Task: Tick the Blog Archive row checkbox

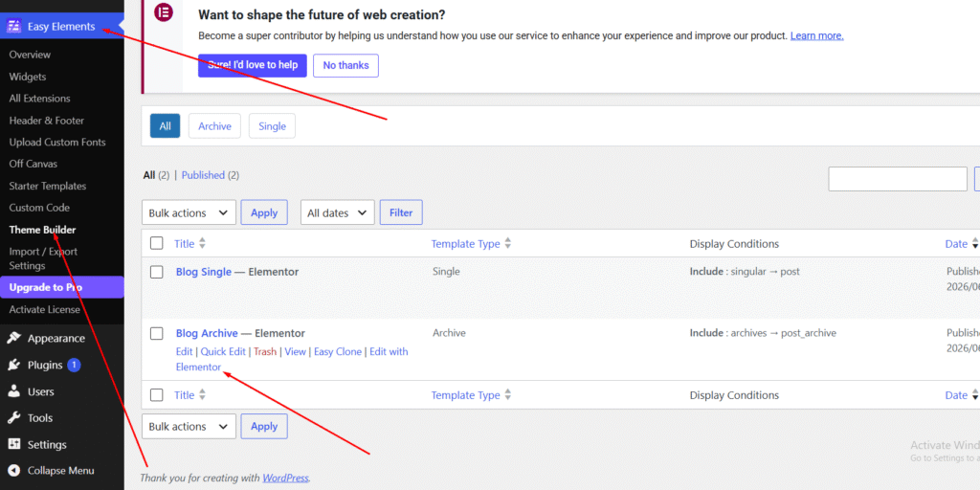Action: pos(157,333)
